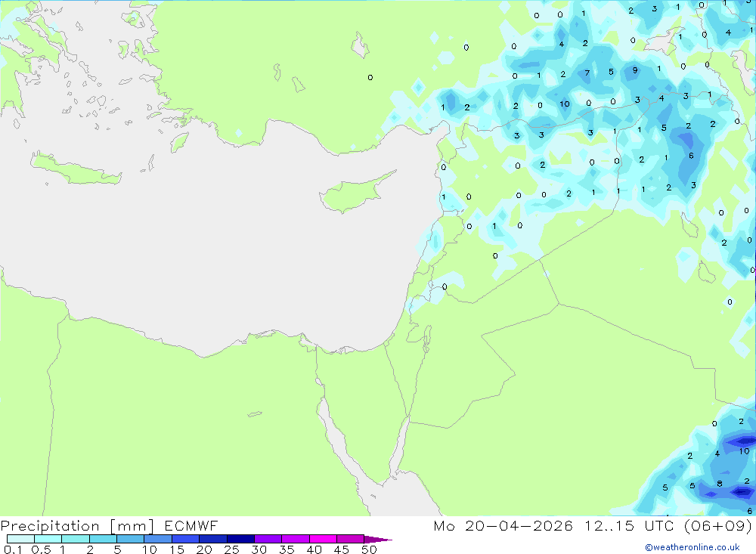Click the "ECMWF" model label
The width and height of the screenshot is (756, 554).
pos(191,525)
